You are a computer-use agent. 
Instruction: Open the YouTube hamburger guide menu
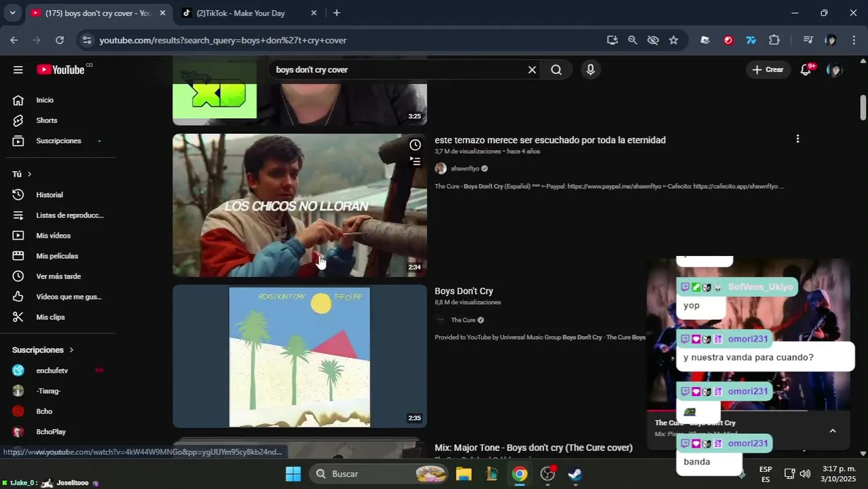pyautogui.click(x=18, y=69)
